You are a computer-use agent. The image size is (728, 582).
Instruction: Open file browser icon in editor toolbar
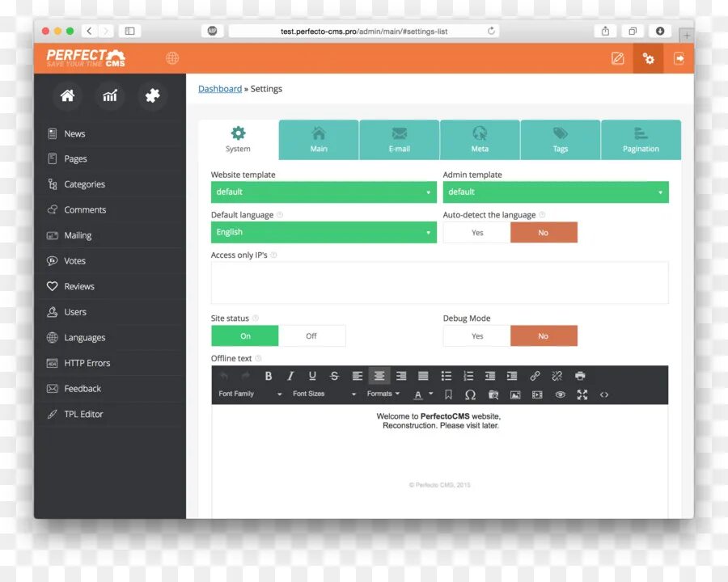[x=493, y=394]
